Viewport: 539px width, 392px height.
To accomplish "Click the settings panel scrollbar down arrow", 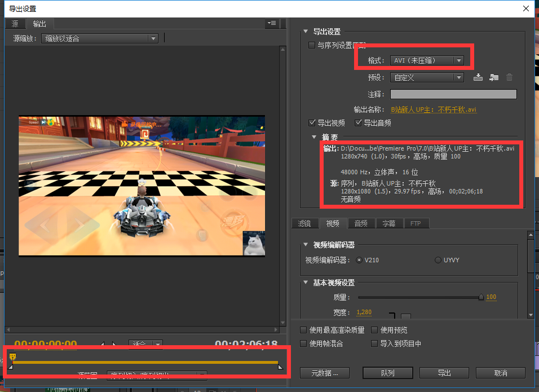I will [x=531, y=315].
